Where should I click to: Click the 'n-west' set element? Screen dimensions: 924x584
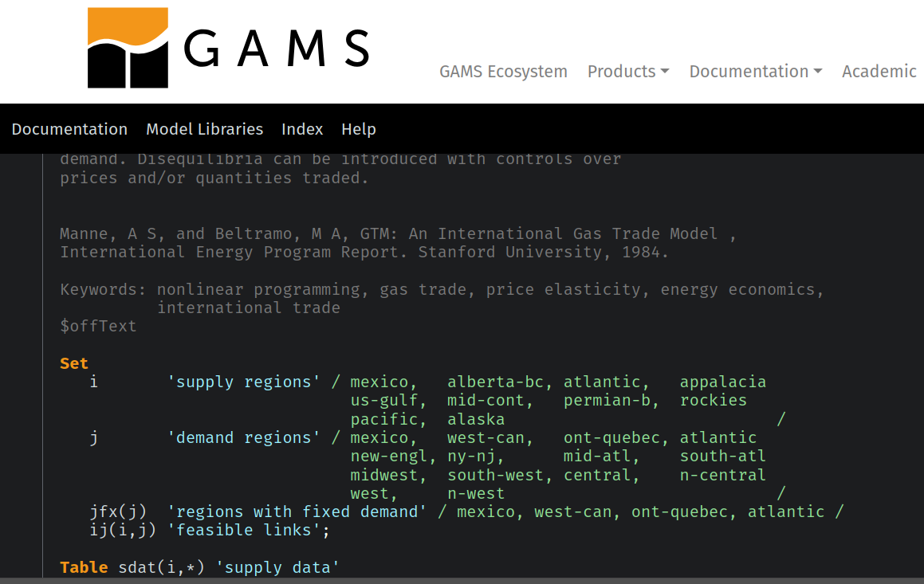pos(476,493)
